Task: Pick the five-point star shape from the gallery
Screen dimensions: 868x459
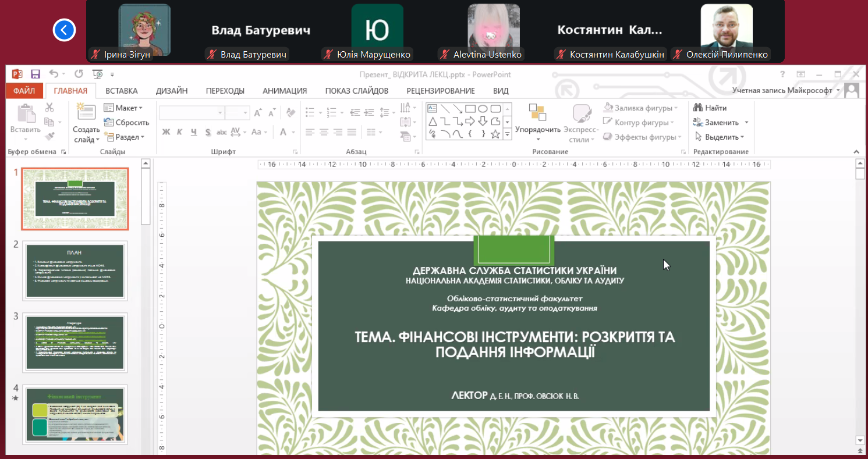Action: [x=495, y=134]
